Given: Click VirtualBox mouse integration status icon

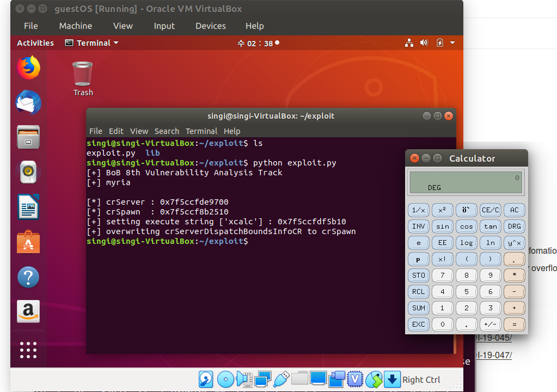Looking at the screenshot, I should click(374, 379).
